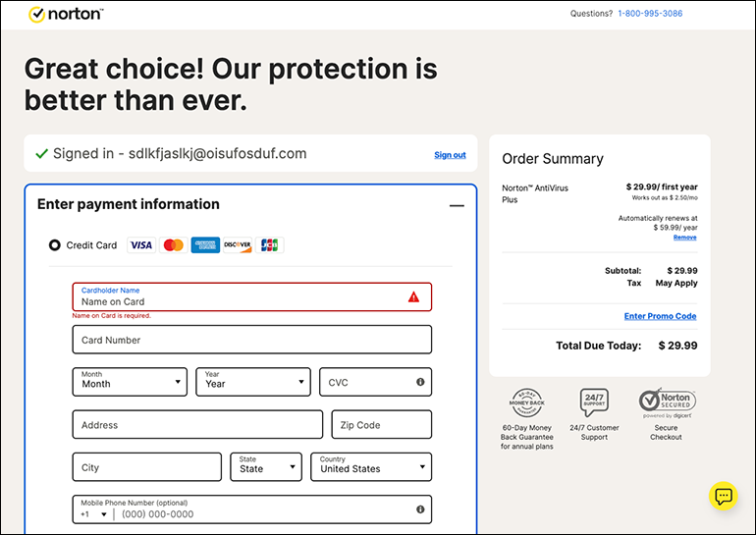This screenshot has width=756, height=535.
Task: Collapse the Enter payment information section
Action: (x=457, y=206)
